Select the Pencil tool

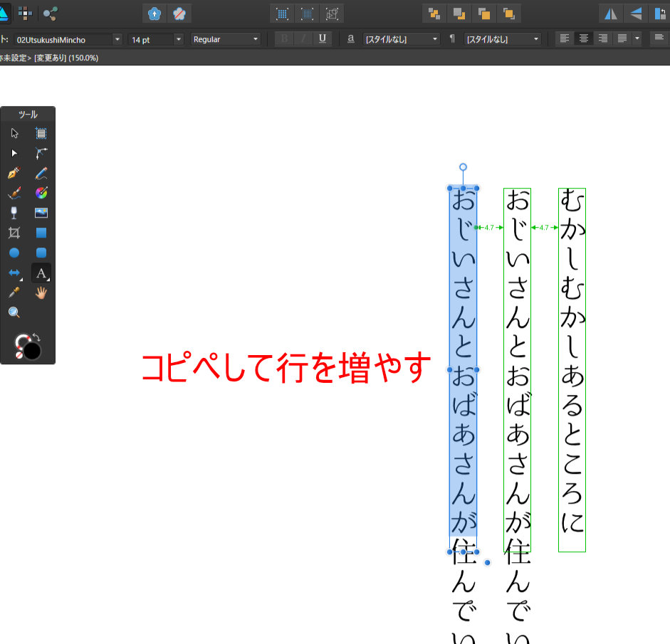[x=41, y=173]
